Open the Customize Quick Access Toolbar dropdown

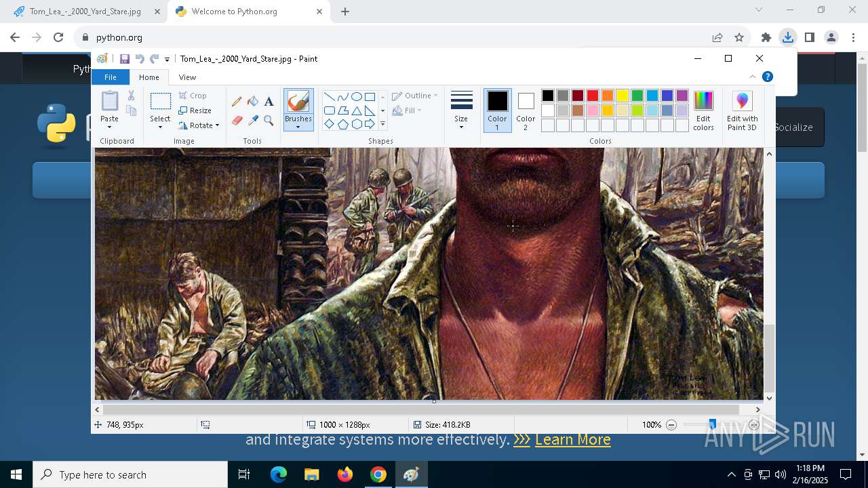click(x=167, y=60)
